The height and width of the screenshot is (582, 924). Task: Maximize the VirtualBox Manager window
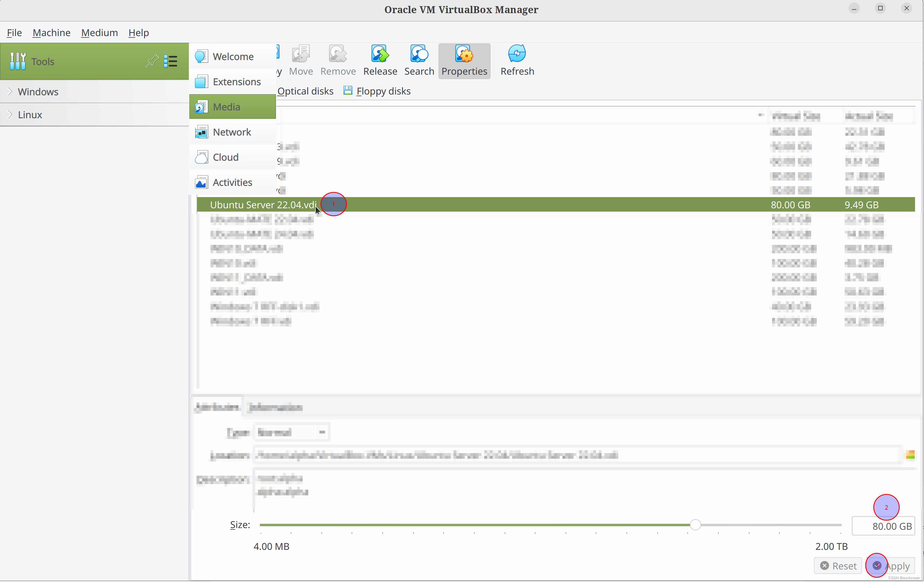click(x=880, y=8)
